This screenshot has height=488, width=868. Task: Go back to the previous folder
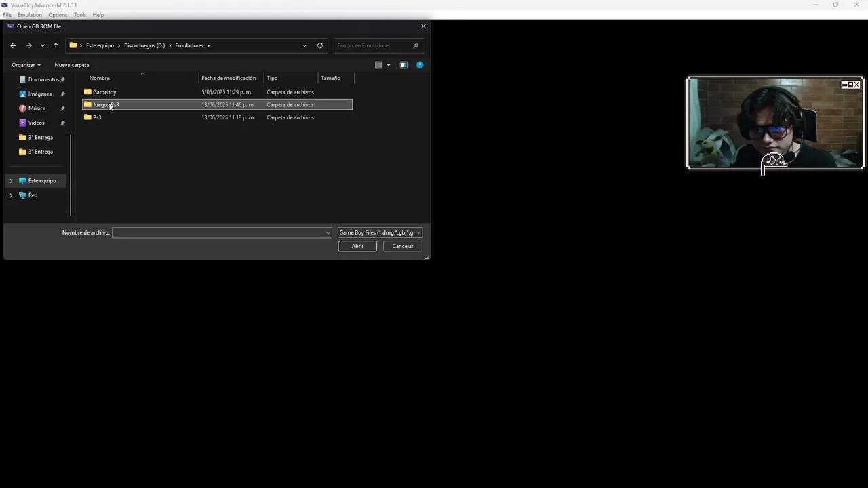coord(13,45)
